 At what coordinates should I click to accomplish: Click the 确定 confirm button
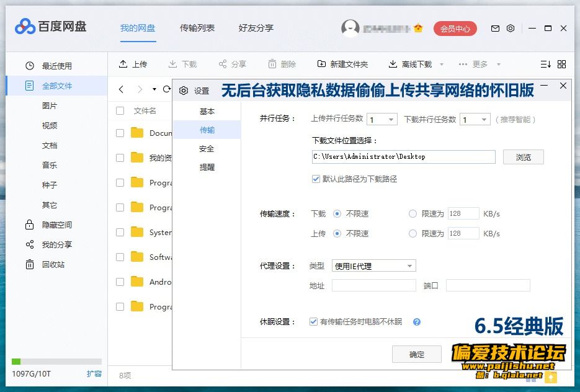416,354
